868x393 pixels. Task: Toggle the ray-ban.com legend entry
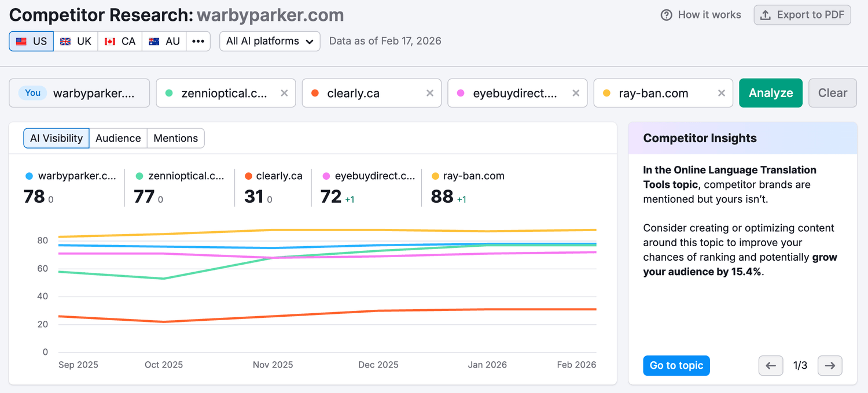[x=468, y=176]
